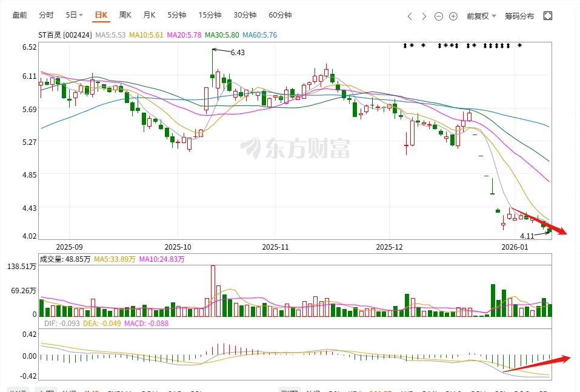Click the 138.51万 volume axis label
Screen dimensions: 580x392
[22, 267]
